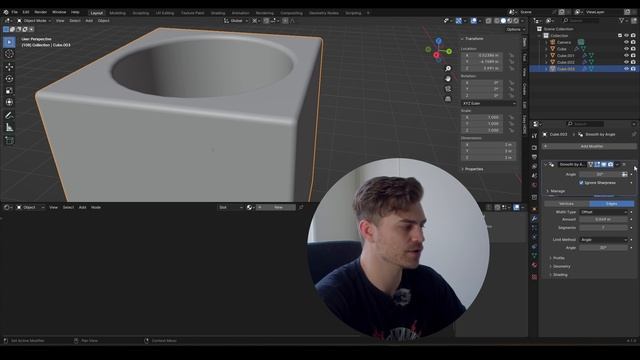Toggle Smooth by Angle modifier render display
This screenshot has width=640, height=360.
[x=610, y=164]
